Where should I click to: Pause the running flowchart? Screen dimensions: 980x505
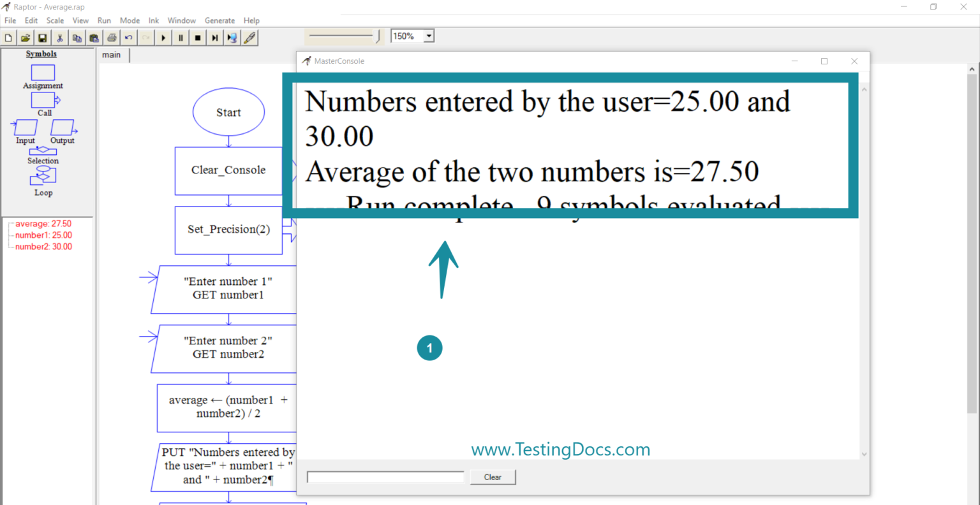coord(180,37)
